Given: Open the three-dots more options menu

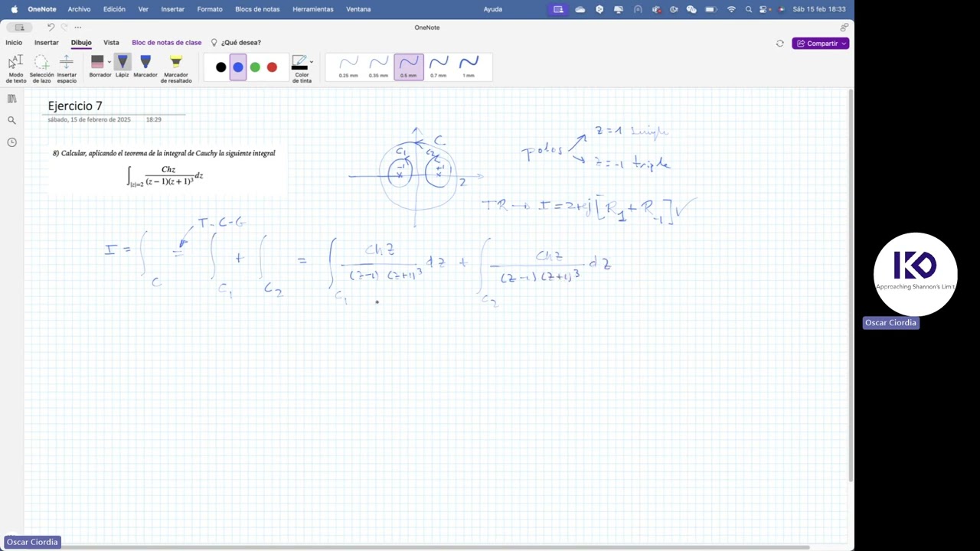Looking at the screenshot, I should [78, 28].
